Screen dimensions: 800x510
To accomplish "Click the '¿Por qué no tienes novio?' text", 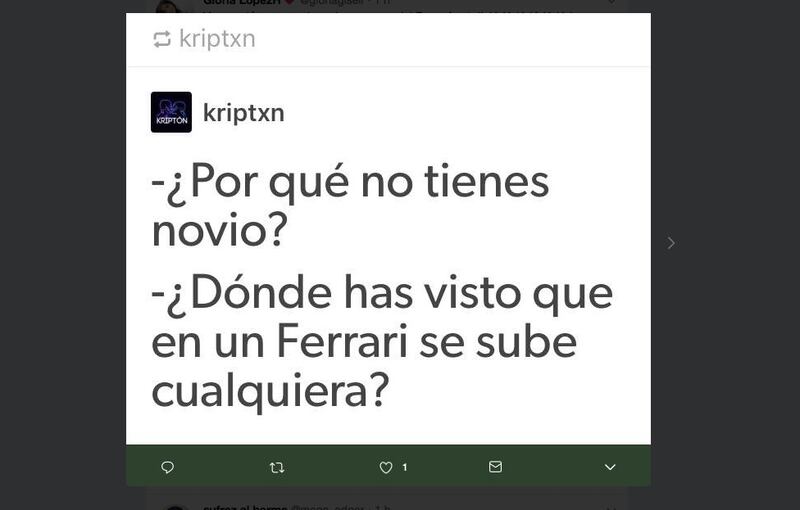I will [350, 205].
